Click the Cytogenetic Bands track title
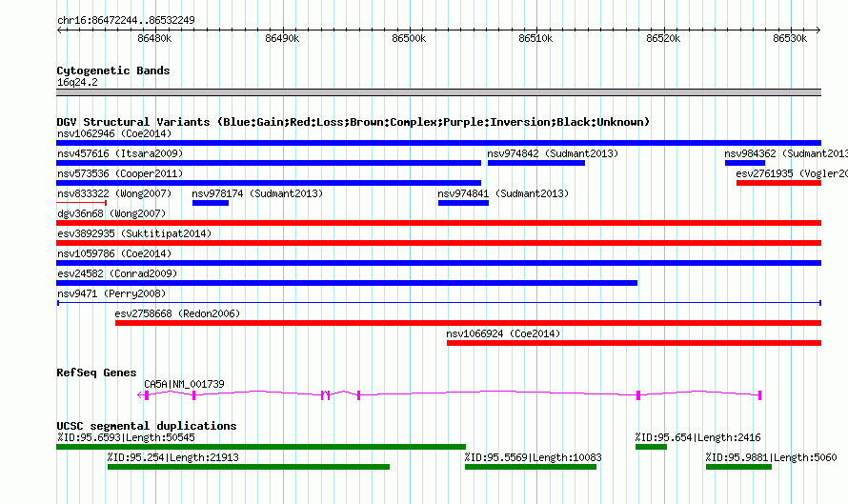Screen dimensions: 848x504 pyautogui.click(x=113, y=71)
